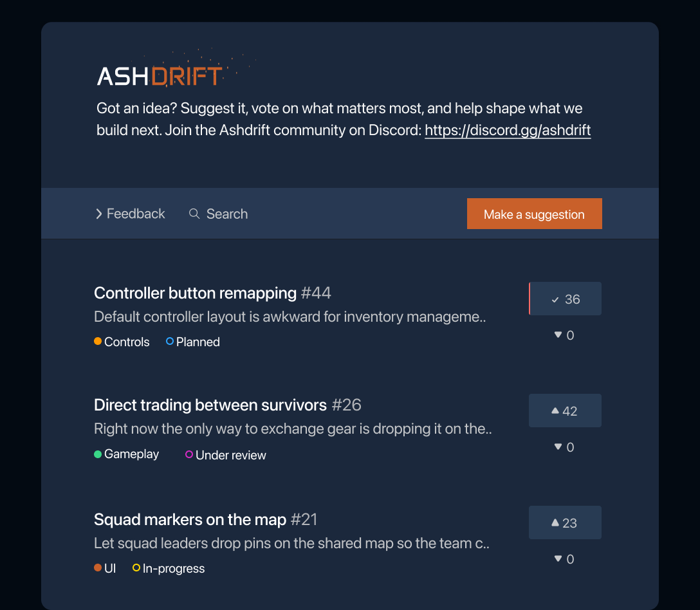The image size is (700, 610).
Task: Upvote Squad markers on the map
Action: (565, 522)
